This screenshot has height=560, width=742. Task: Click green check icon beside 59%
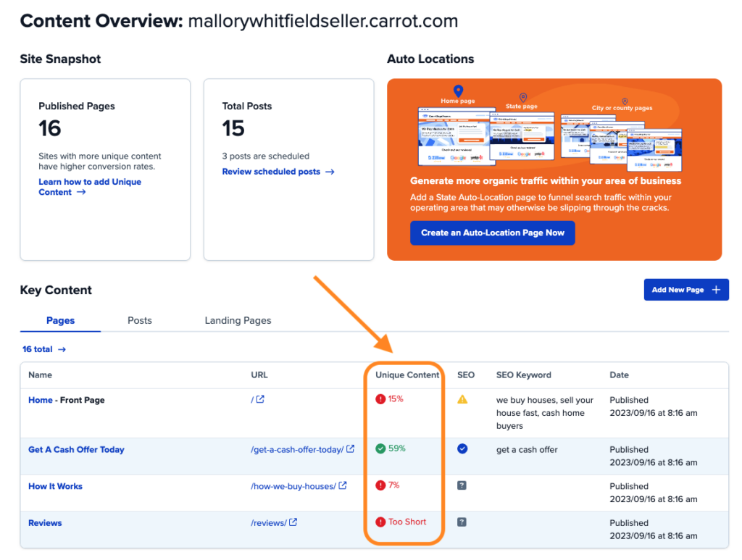pos(380,448)
